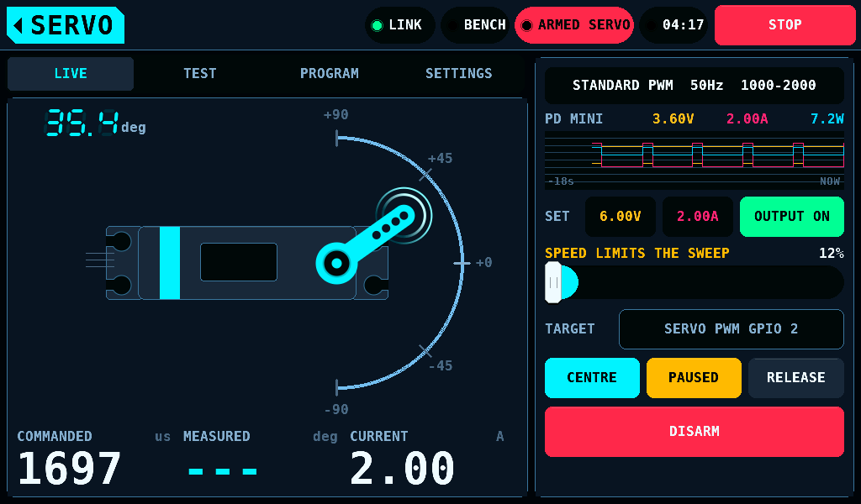Click the 7.2W power reading

[x=827, y=119]
